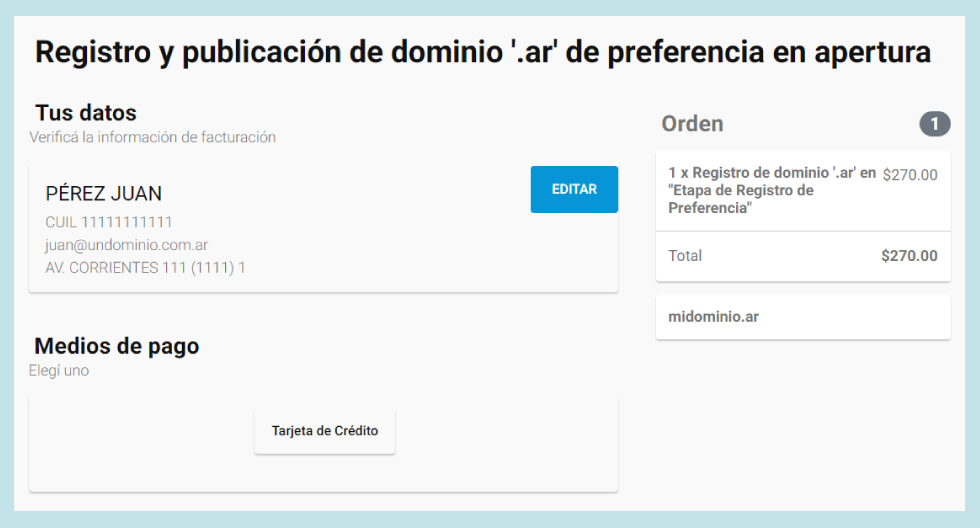
Task: Click the 'Total' label in order summary
Action: pos(685,256)
